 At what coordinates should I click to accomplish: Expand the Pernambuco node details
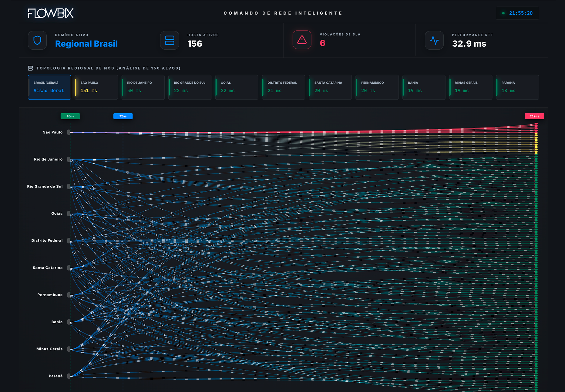tap(69, 294)
